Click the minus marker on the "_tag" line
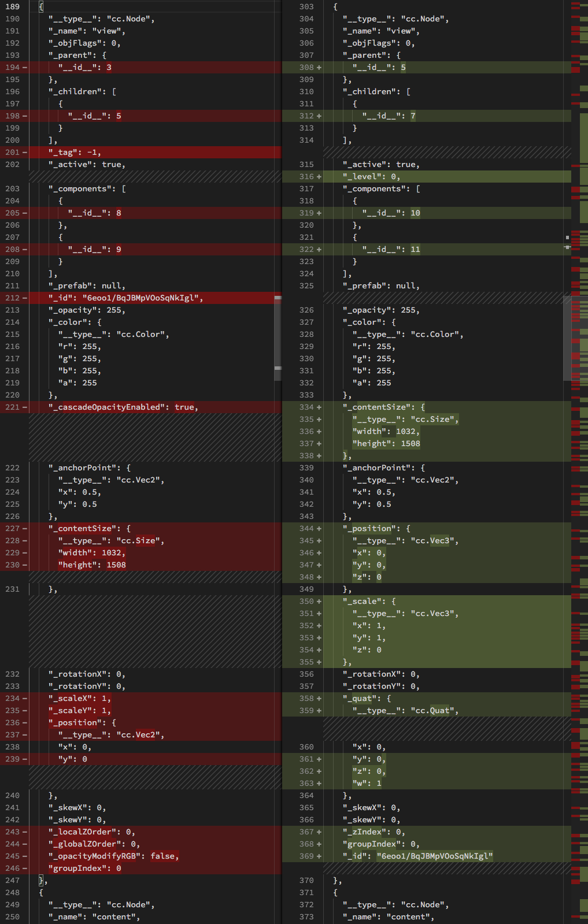This screenshot has width=588, height=924. 25,153
